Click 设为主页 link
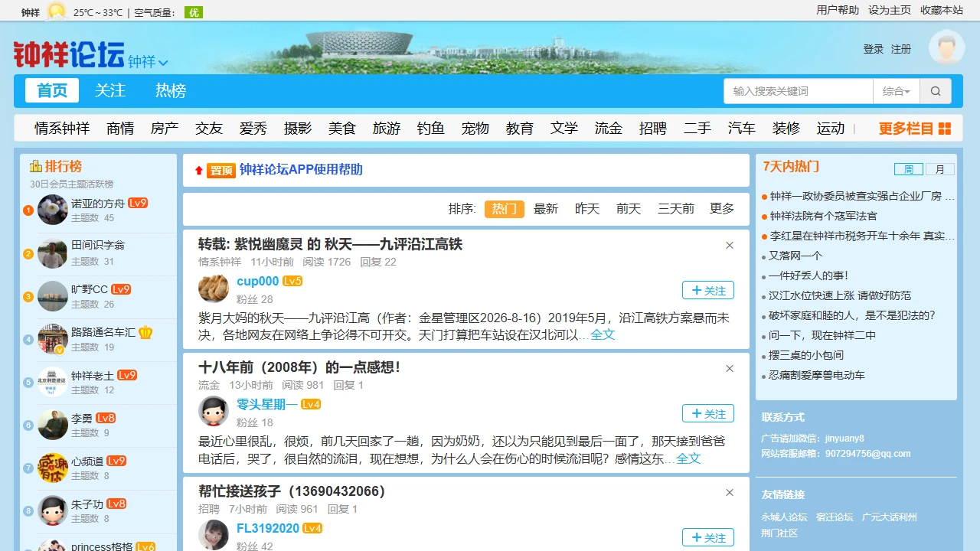This screenshot has height=551, width=980. pyautogui.click(x=890, y=10)
